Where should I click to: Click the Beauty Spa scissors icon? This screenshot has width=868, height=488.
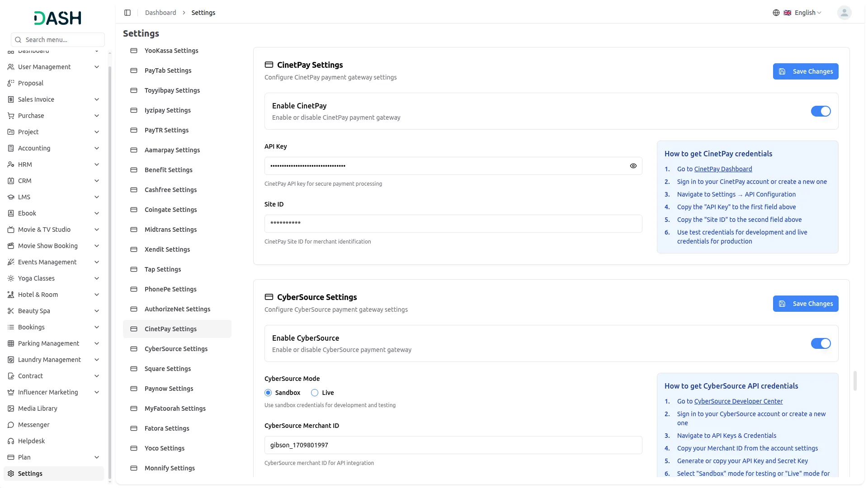point(11,311)
